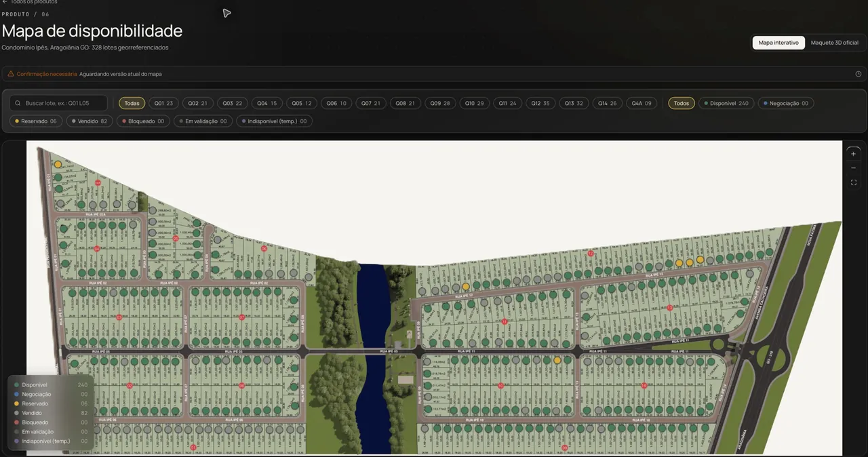Select the red quadra 08 marker
Viewport: 868px width, 457px height.
coord(242,386)
